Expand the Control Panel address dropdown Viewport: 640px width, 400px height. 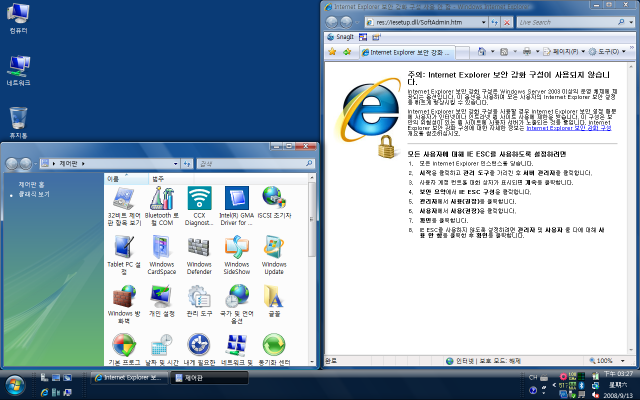coord(176,164)
